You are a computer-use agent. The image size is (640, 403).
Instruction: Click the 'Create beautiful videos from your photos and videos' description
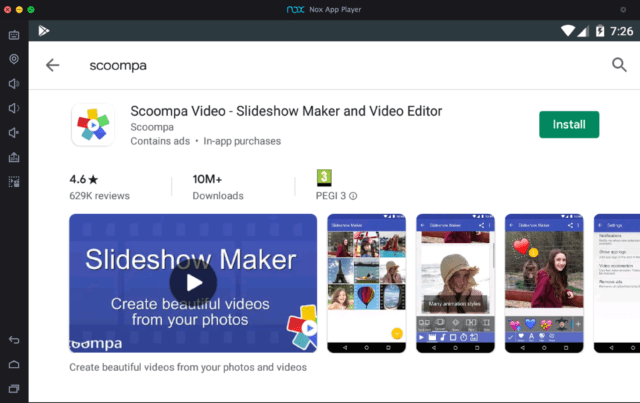pyautogui.click(x=188, y=367)
